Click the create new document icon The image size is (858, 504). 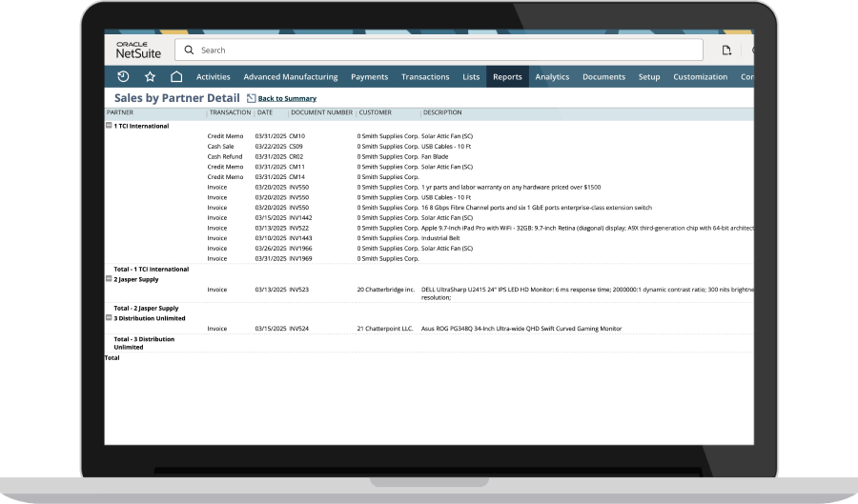tap(726, 50)
